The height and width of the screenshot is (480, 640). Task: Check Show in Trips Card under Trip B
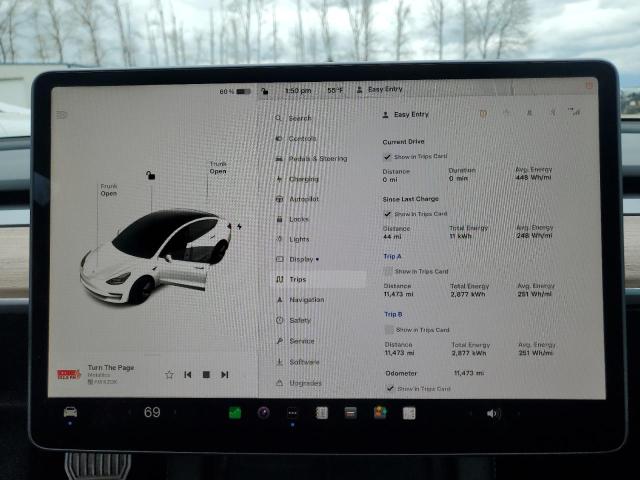(x=389, y=329)
